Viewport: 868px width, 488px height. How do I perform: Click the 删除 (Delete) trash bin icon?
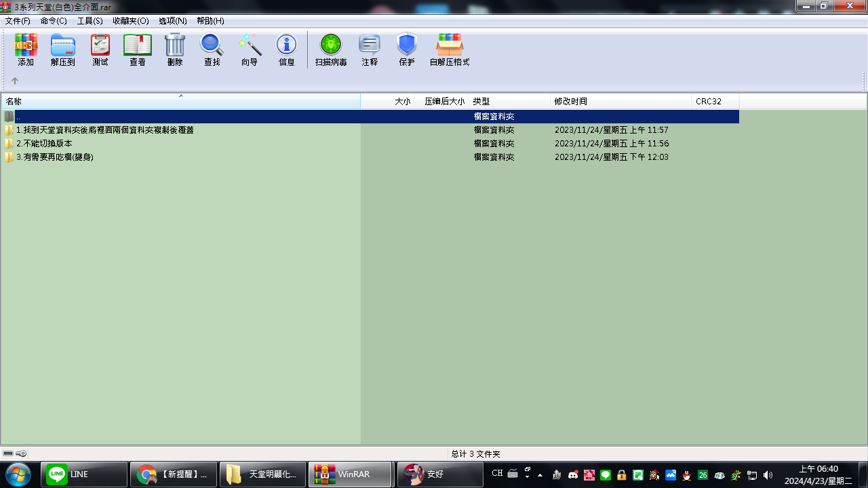click(x=175, y=50)
